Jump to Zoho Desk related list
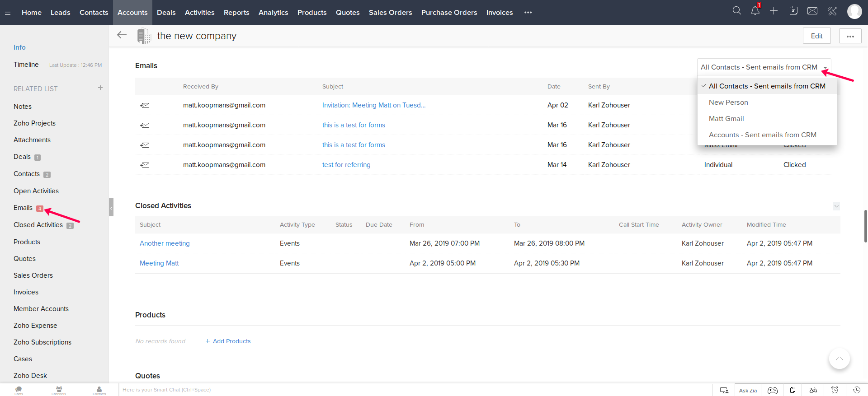The image size is (868, 396). [30, 376]
